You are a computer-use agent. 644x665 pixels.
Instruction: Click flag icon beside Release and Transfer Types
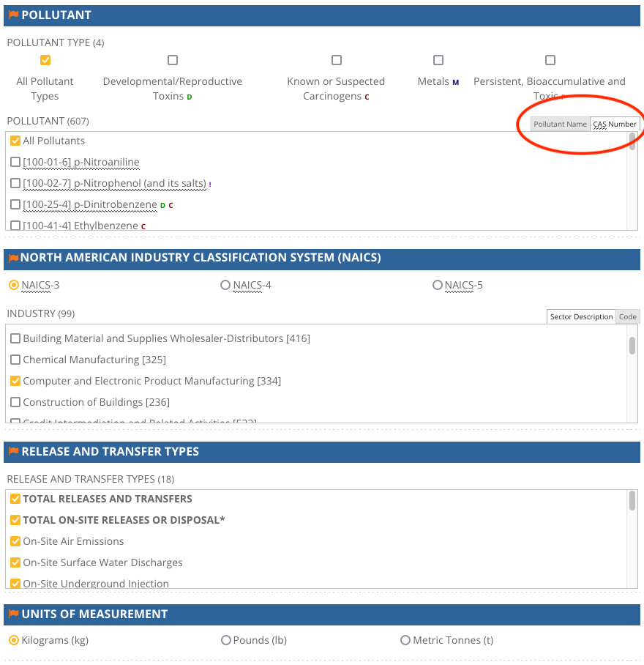coord(13,452)
